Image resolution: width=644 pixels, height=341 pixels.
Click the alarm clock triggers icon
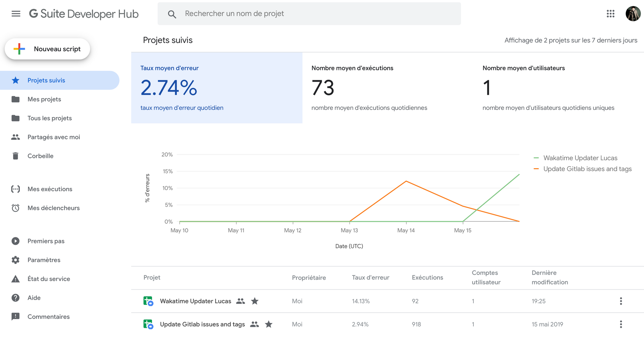(15, 208)
